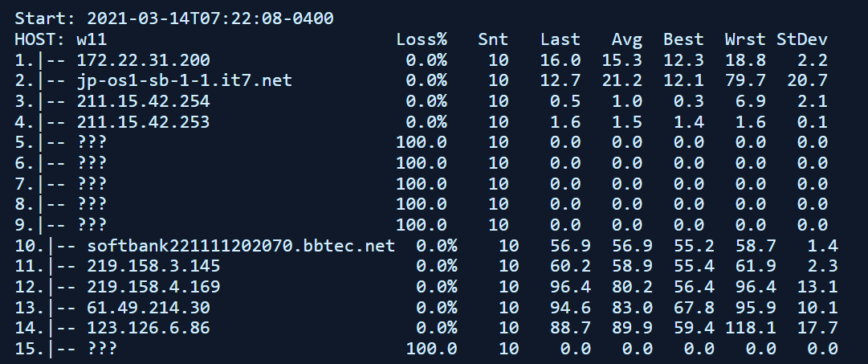The width and height of the screenshot is (868, 364).
Task: Click the 211.15.42.253 hop address
Action: 144,121
